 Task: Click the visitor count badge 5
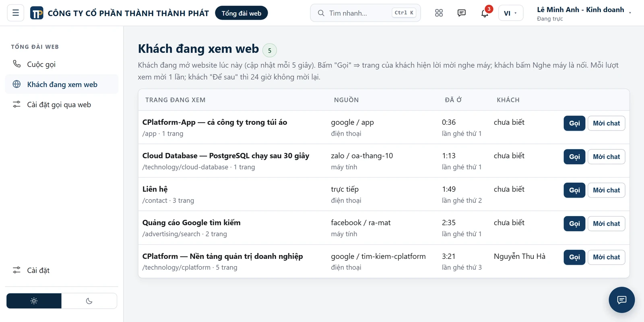tap(270, 50)
